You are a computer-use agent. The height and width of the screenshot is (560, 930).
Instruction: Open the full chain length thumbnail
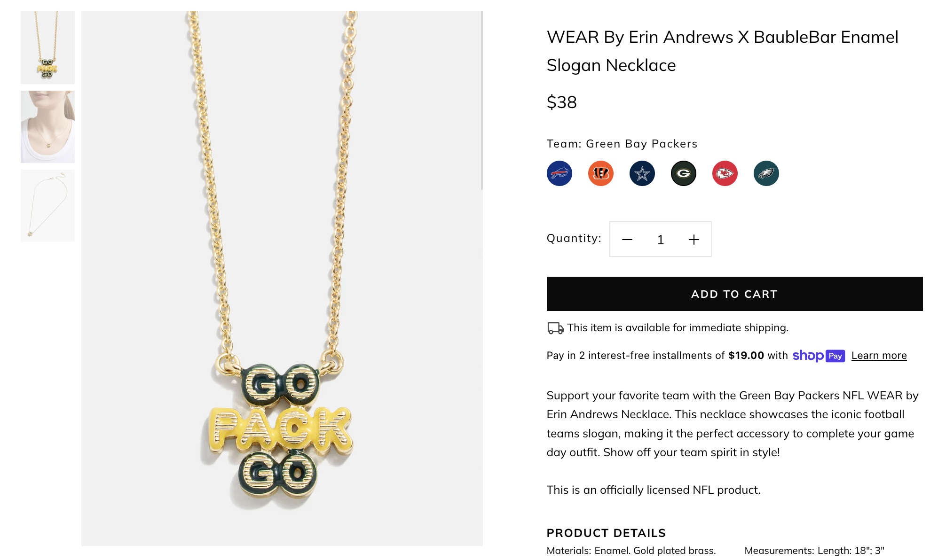coord(47,206)
